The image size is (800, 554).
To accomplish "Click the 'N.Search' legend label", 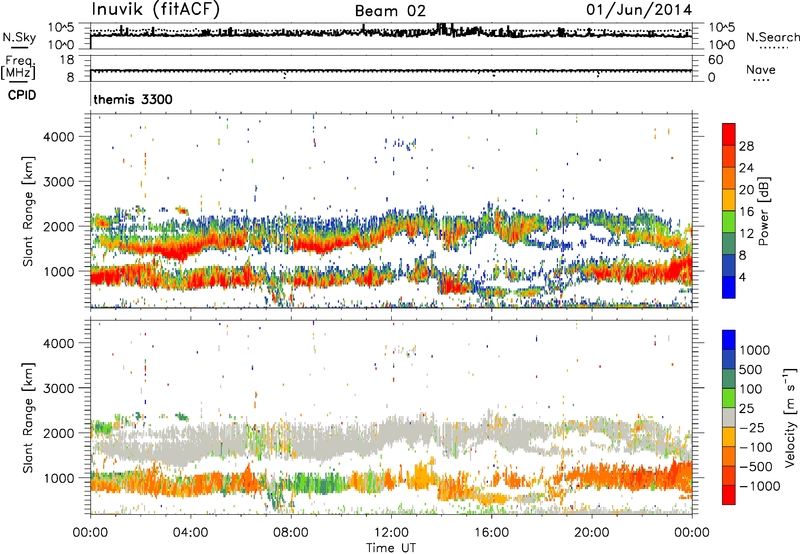I will [772, 37].
